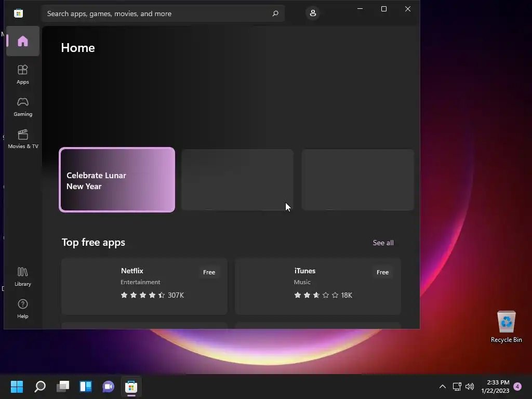Click Free button on iTunes card

coord(382,272)
